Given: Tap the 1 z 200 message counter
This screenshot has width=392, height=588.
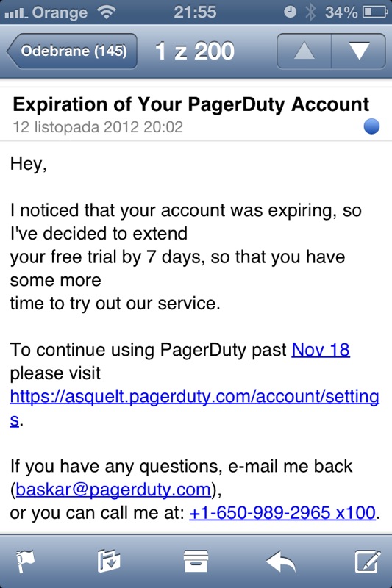Looking at the screenshot, I should pyautogui.click(x=195, y=51).
